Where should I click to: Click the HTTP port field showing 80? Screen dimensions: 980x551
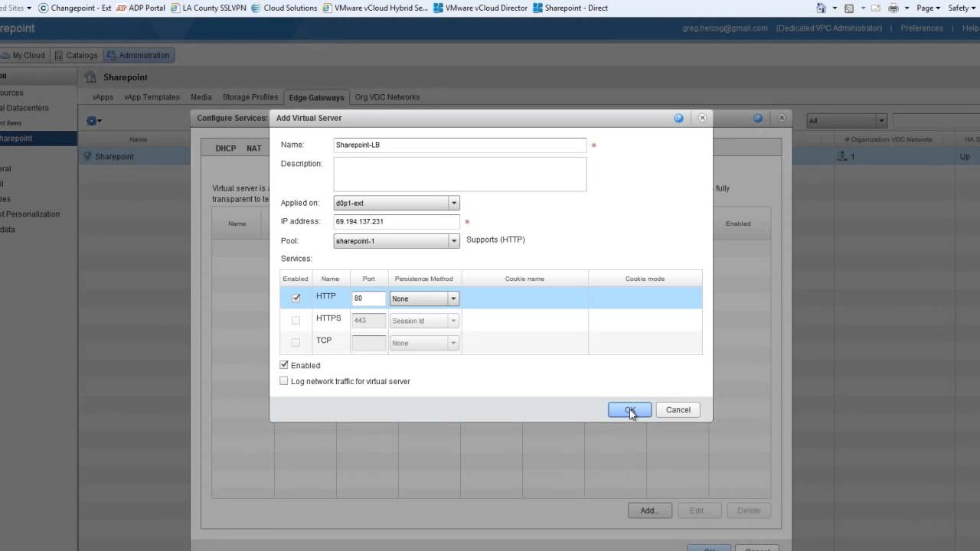point(368,298)
